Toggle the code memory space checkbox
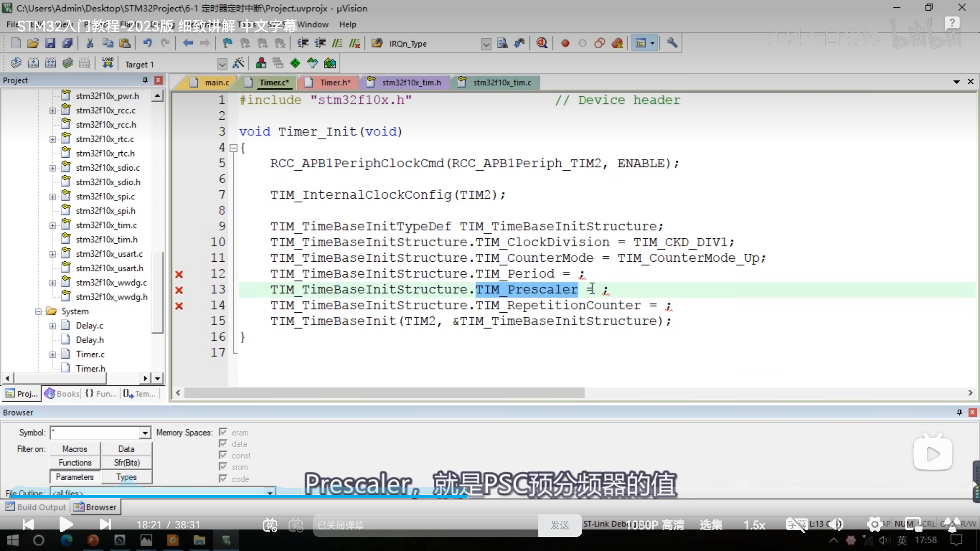Image resolution: width=980 pixels, height=551 pixels. [223, 479]
